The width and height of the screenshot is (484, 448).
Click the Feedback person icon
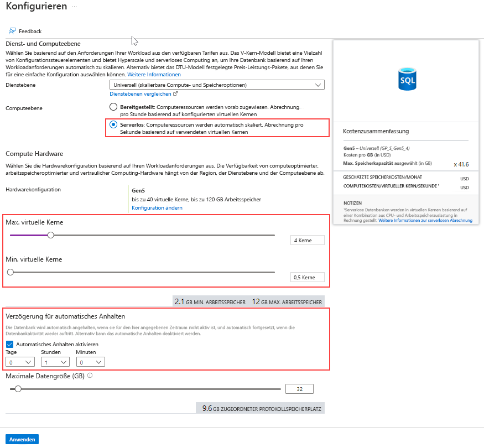pyautogui.click(x=12, y=31)
